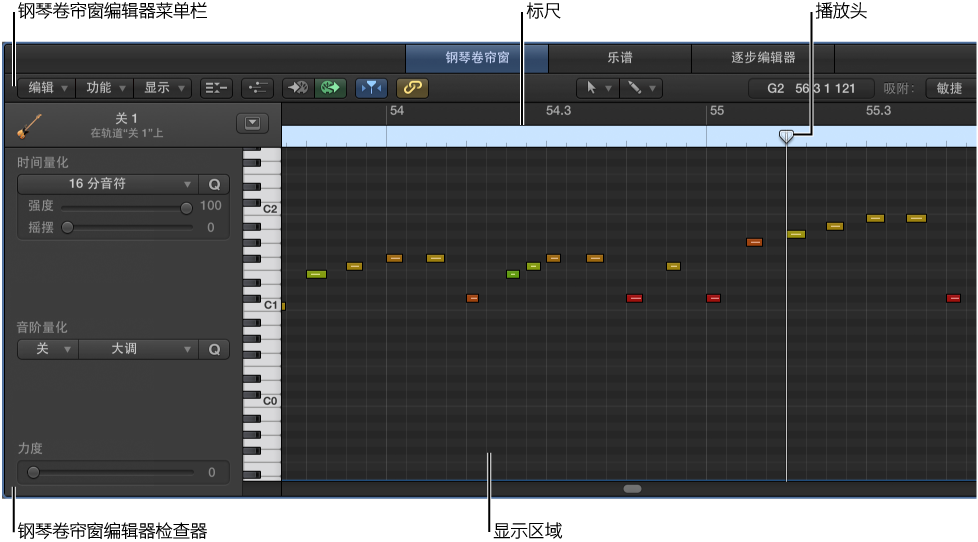Click the C0 piano key
The width and height of the screenshot is (978, 542).
pos(270,401)
